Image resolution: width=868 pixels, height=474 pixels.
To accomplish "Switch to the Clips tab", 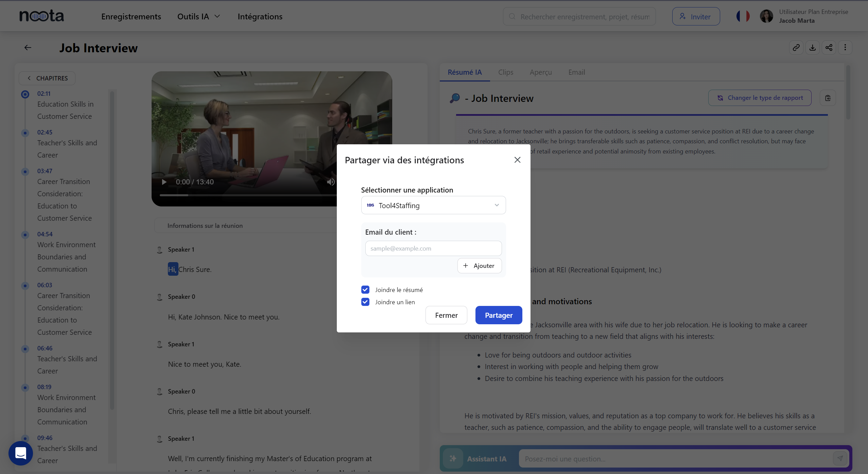I will [x=505, y=72].
